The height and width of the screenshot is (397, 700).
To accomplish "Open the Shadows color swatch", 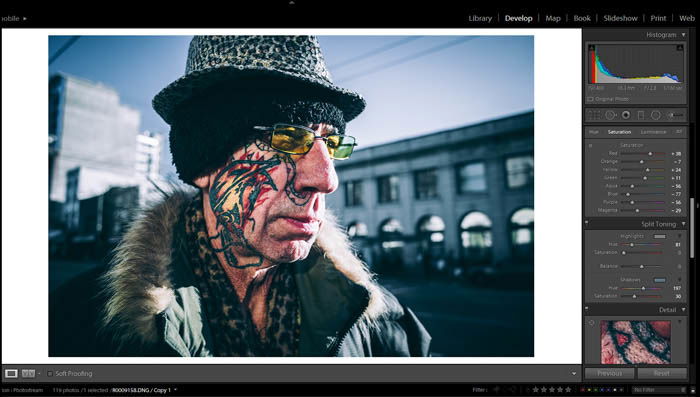I will tap(660, 280).
